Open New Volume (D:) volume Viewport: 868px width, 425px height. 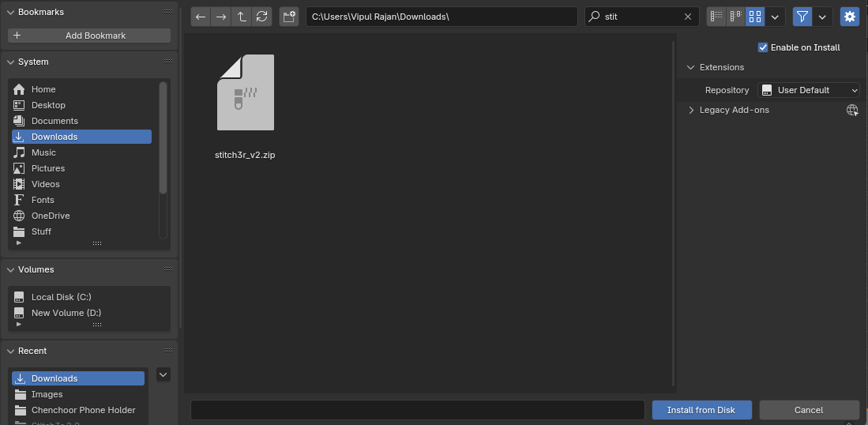tap(89, 313)
